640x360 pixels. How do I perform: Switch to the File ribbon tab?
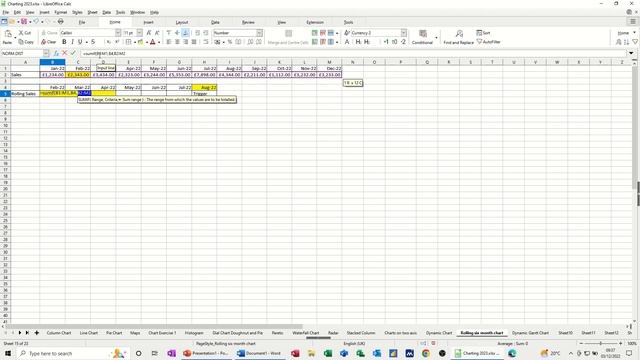[x=82, y=22]
